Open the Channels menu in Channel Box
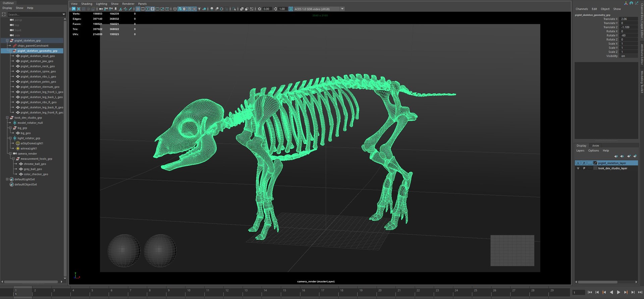The height and width of the screenshot is (299, 644). 582,9
